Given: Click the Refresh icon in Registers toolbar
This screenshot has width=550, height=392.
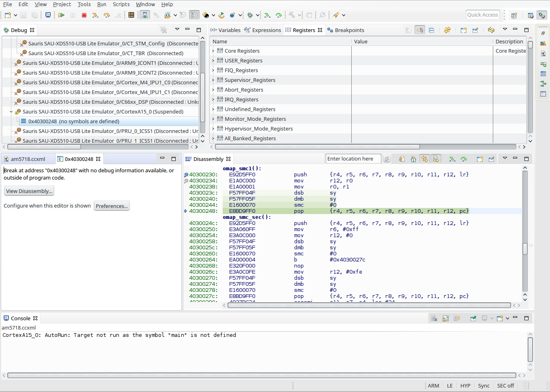Looking at the screenshot, I should pyautogui.click(x=491, y=30).
